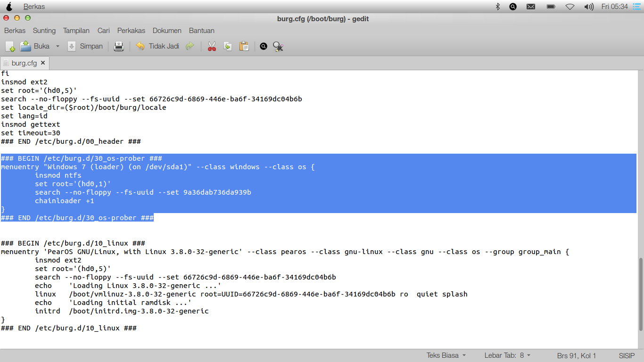Place cursor on the 'insmod ntfs' line
This screenshot has height=362, width=644.
(58, 175)
